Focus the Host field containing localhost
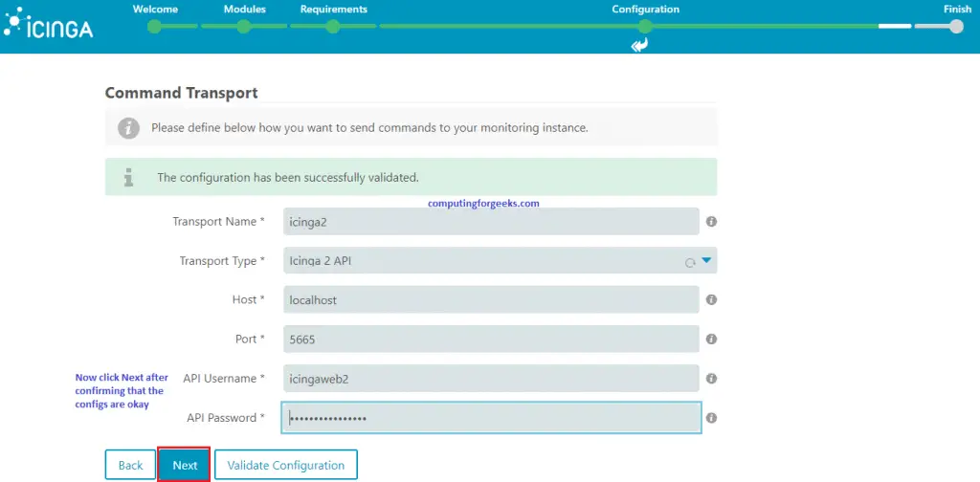 coord(491,299)
